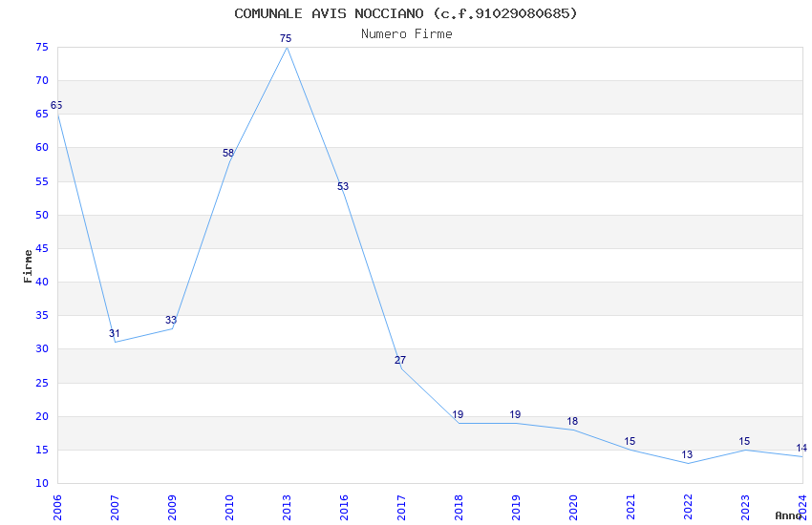Click the x-axis year 2024
The height and width of the screenshot is (525, 812).
(802, 508)
